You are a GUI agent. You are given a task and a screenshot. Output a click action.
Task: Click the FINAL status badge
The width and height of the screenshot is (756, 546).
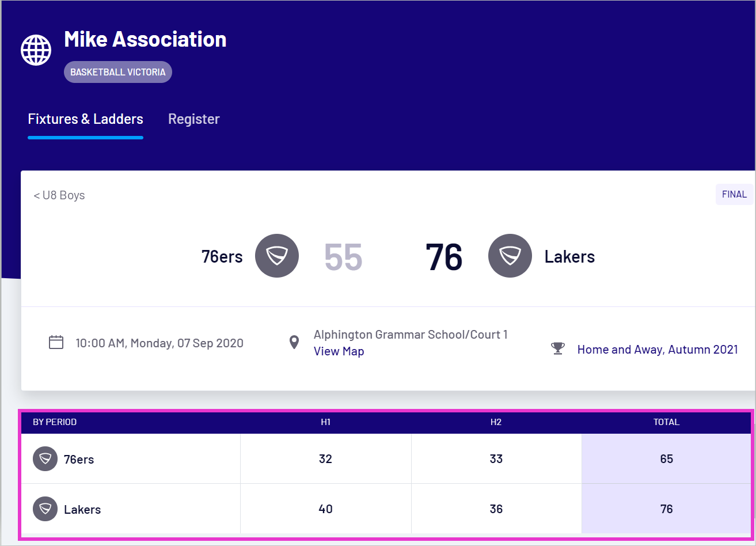pos(734,195)
